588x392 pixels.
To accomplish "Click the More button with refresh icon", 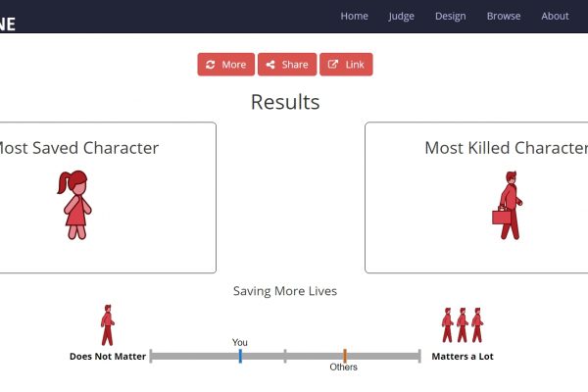I will point(225,65).
